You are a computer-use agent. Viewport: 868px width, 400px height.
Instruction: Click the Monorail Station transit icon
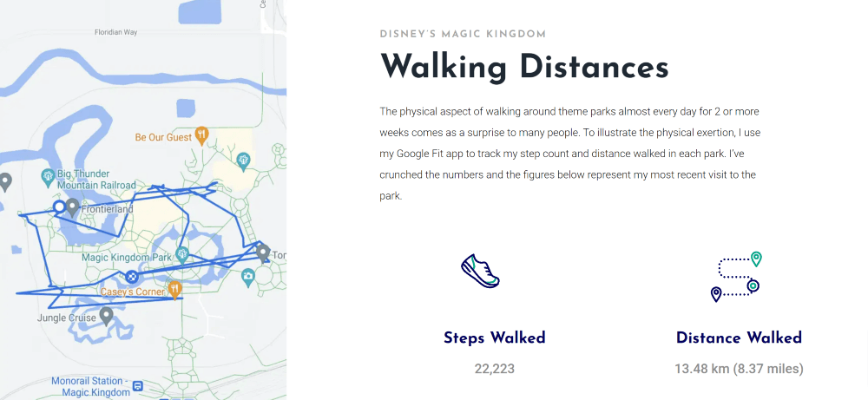(x=138, y=385)
